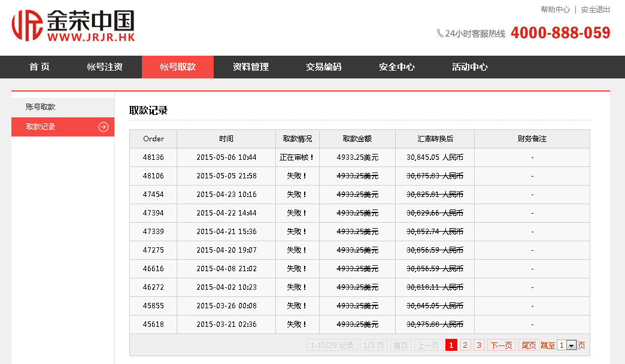Image resolution: width=625 pixels, height=364 pixels.
Task: Click order number 48136
Action: tap(153, 157)
